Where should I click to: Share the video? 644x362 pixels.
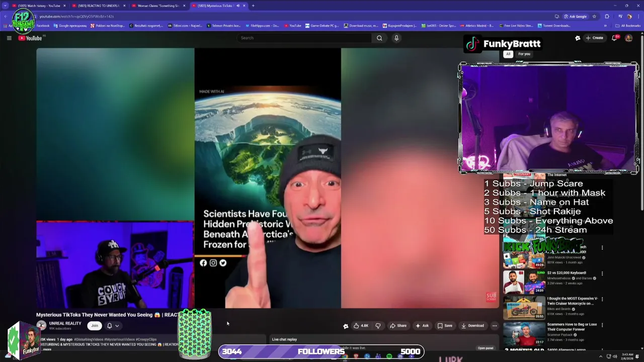click(398, 325)
